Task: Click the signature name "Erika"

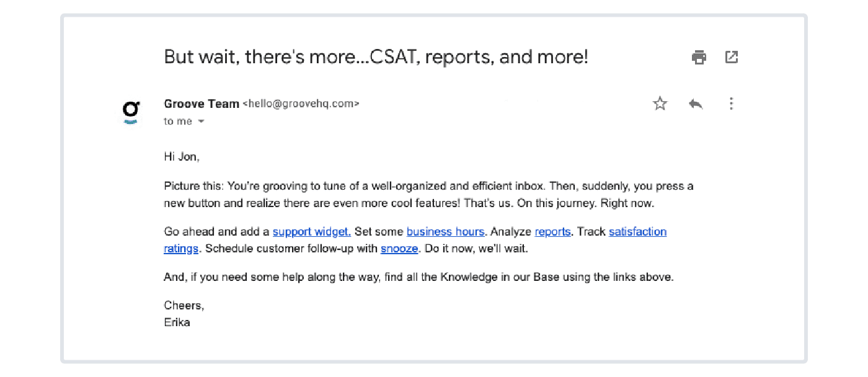Action: click(177, 322)
